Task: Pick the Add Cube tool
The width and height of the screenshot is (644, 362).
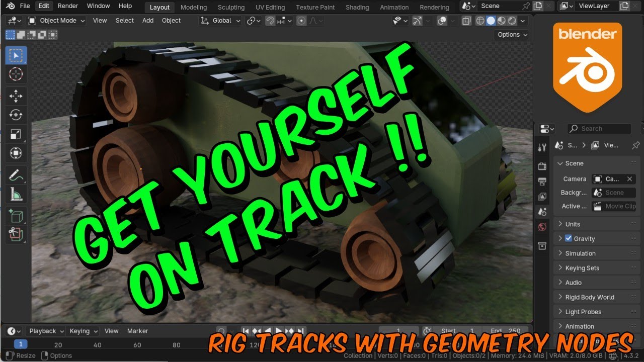Action: click(16, 216)
